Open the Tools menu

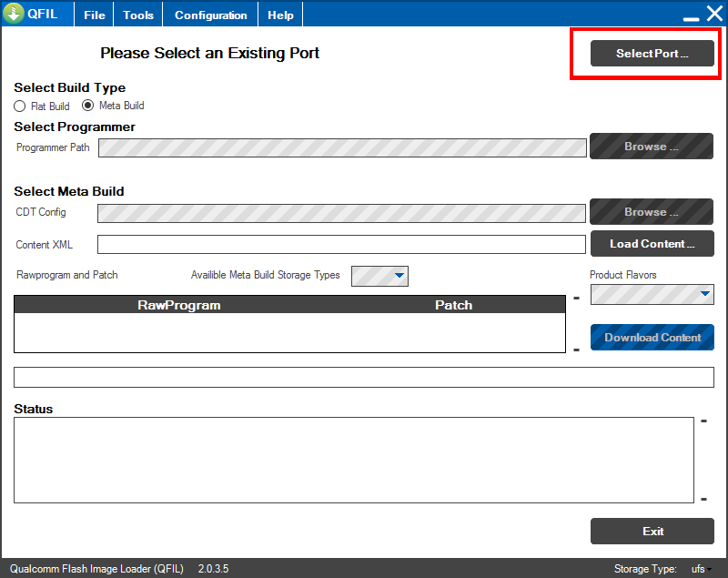138,15
